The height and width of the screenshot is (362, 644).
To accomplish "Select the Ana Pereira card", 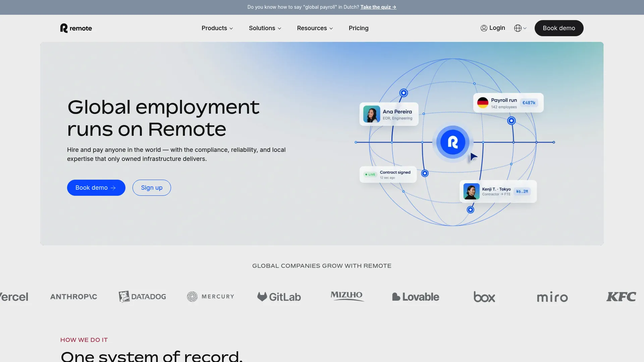I will pos(389,114).
